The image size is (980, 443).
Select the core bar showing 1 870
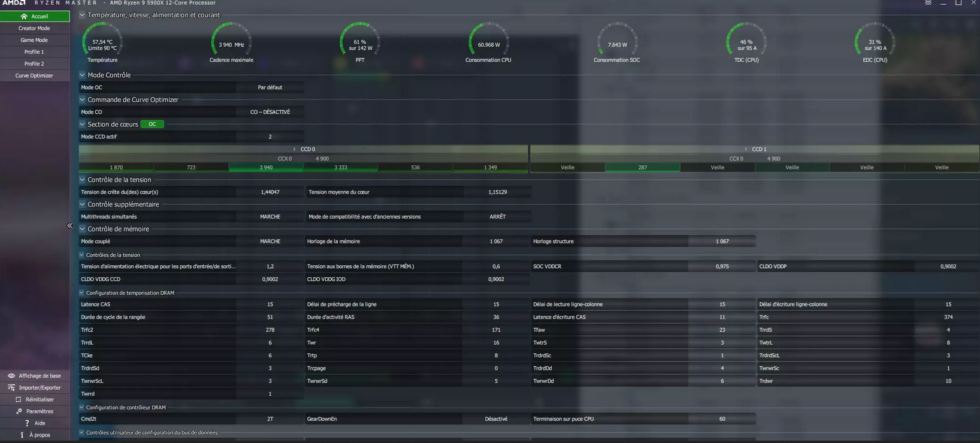coord(116,168)
